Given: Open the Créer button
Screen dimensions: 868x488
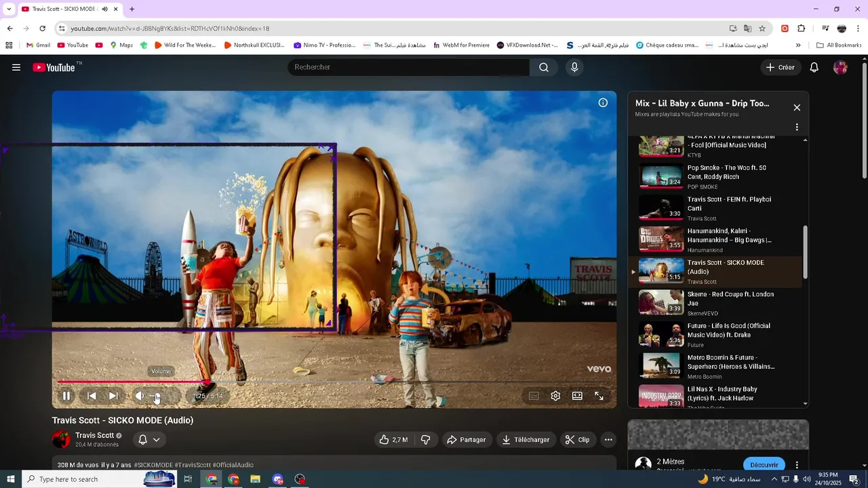Looking at the screenshot, I should pos(781,67).
